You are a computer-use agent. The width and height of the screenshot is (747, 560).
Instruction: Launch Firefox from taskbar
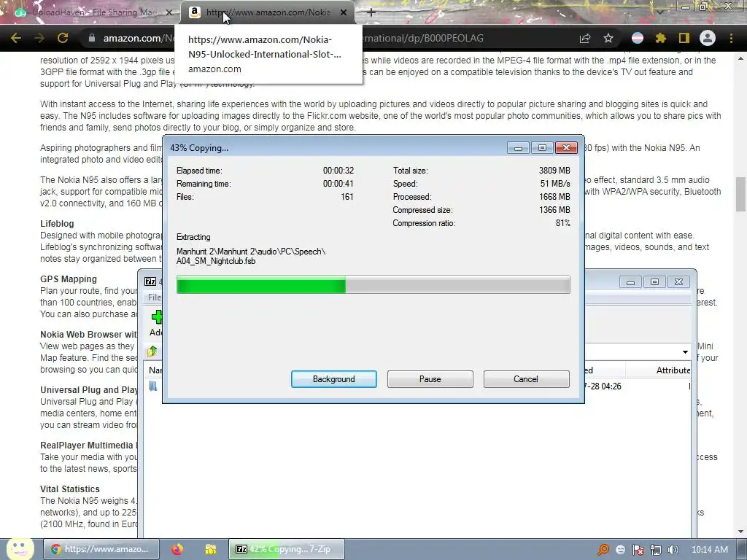[177, 549]
